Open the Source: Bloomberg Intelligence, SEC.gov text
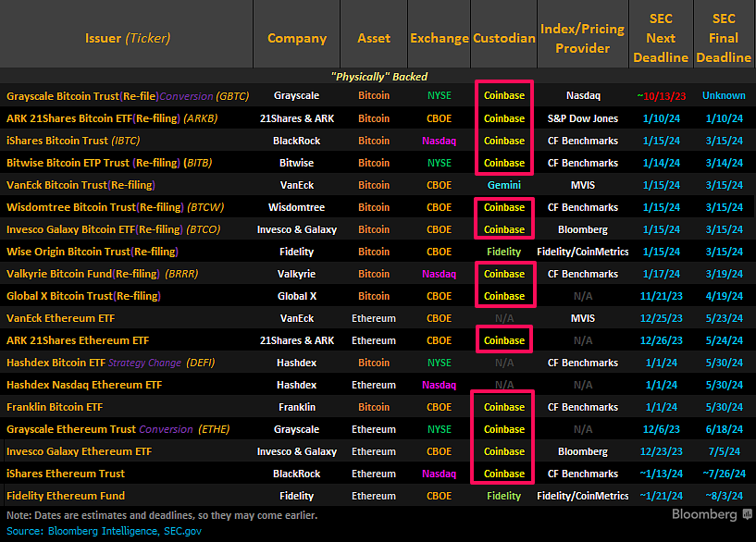The image size is (756, 542). click(x=104, y=531)
